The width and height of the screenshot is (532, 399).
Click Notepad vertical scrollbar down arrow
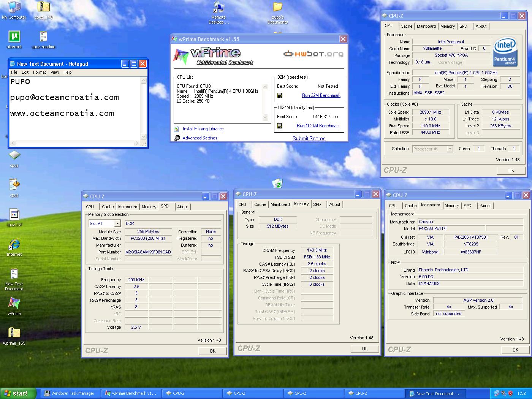point(144,137)
